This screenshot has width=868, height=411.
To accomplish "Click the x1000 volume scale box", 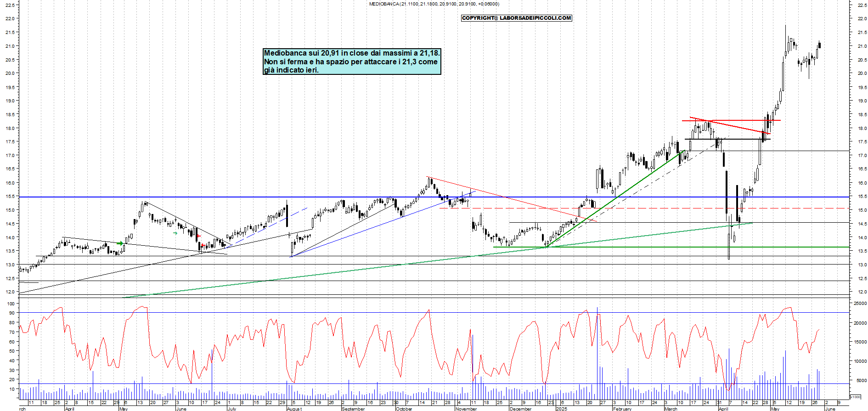I will pos(855,397).
